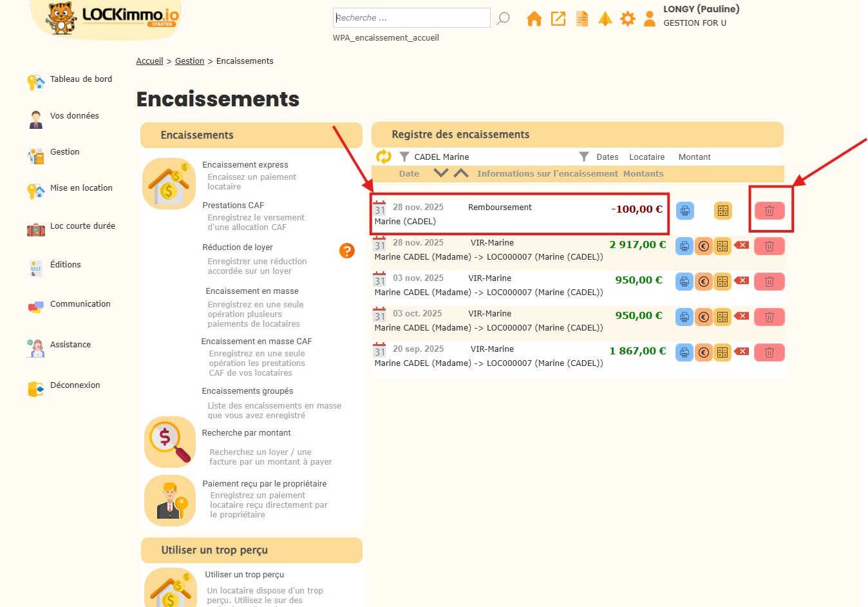Sort encaissements by date descending

[x=440, y=173]
